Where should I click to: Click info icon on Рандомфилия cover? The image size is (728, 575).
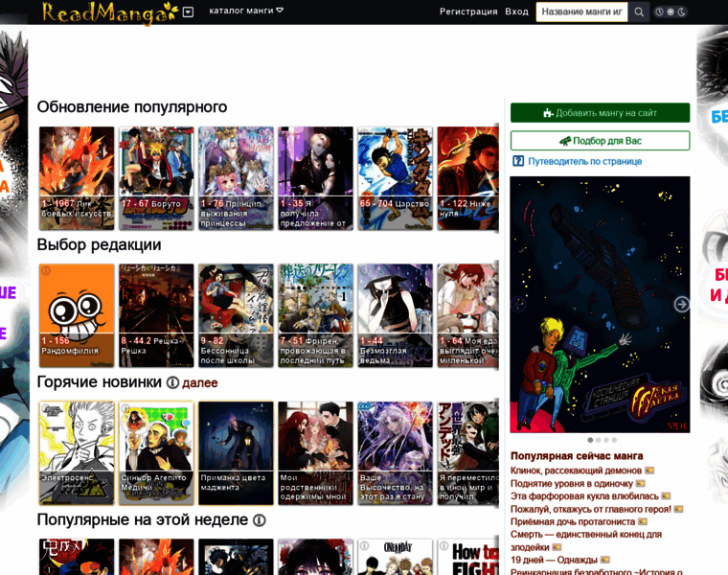tap(46, 270)
